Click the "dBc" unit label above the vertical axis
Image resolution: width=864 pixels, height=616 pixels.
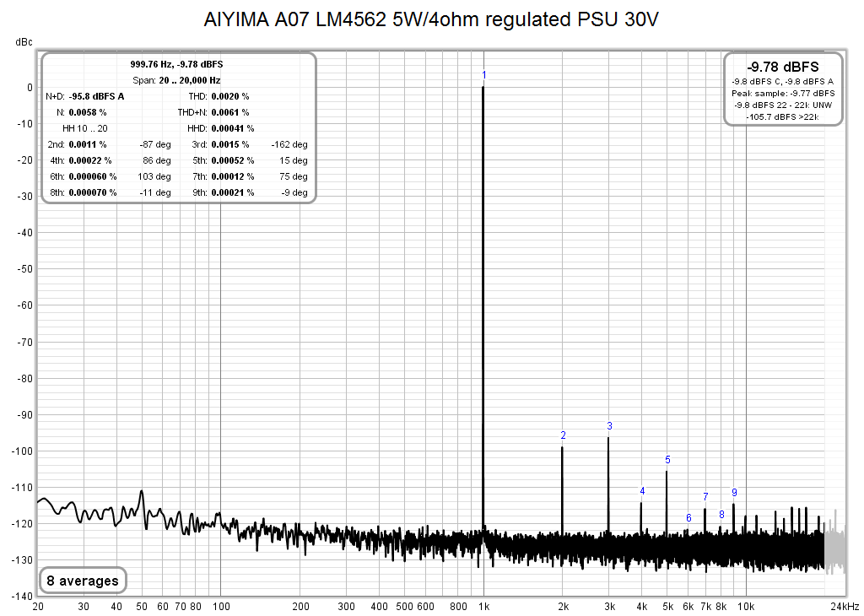pos(24,42)
